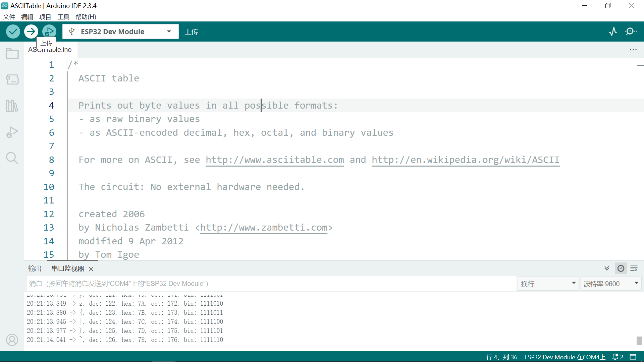Open the Library Manager sidebar icon

tap(12, 106)
